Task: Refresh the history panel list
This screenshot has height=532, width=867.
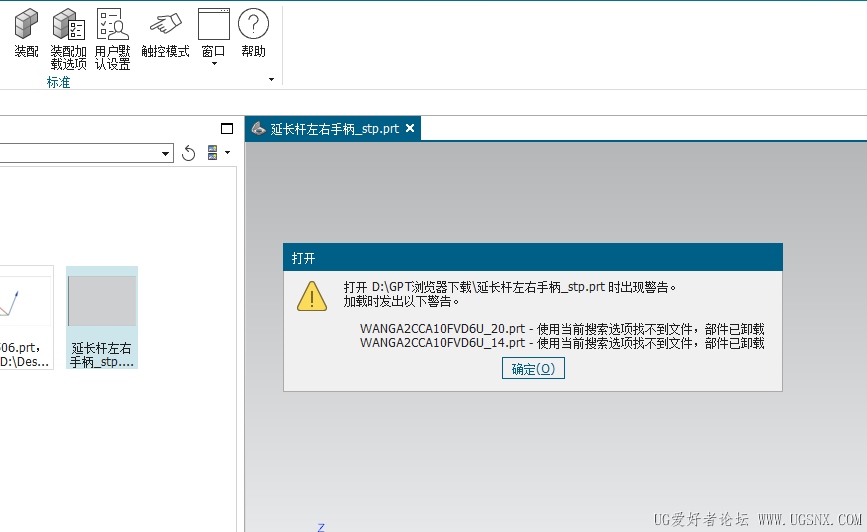Action: [x=189, y=153]
